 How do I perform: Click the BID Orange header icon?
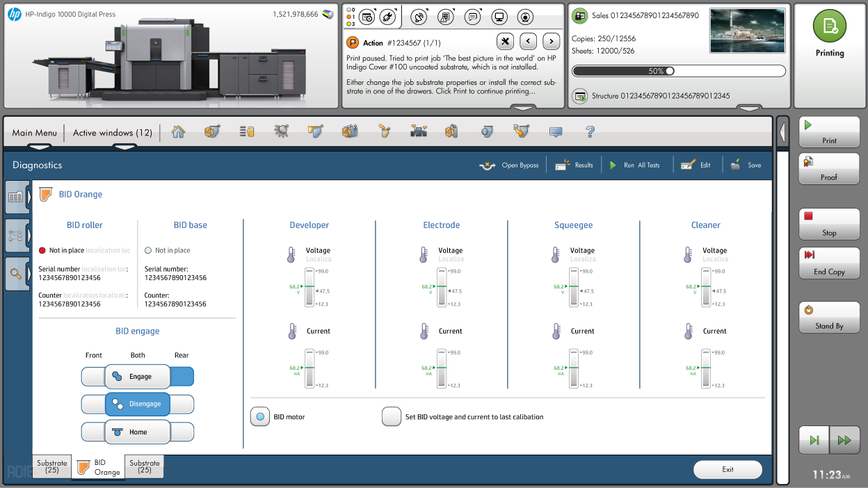(x=46, y=195)
